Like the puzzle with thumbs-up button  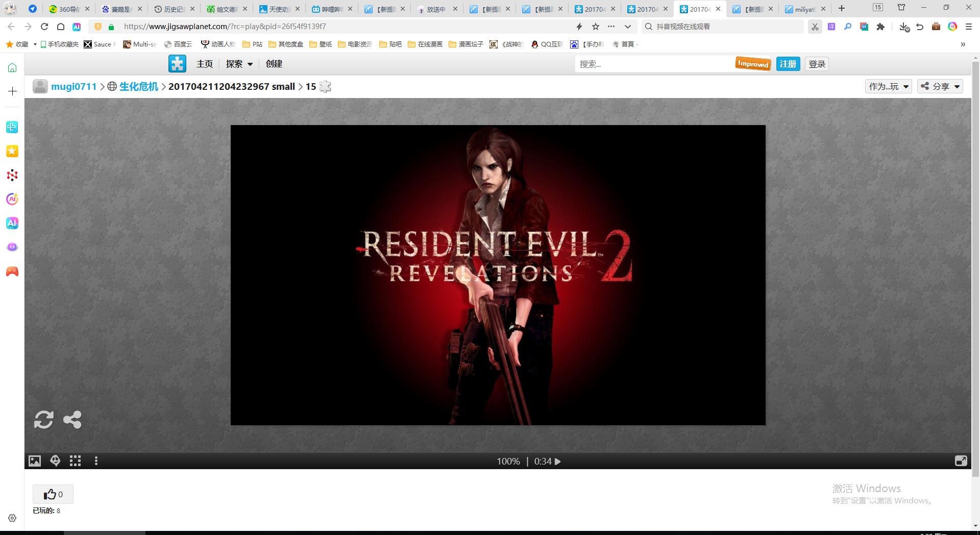pos(53,494)
